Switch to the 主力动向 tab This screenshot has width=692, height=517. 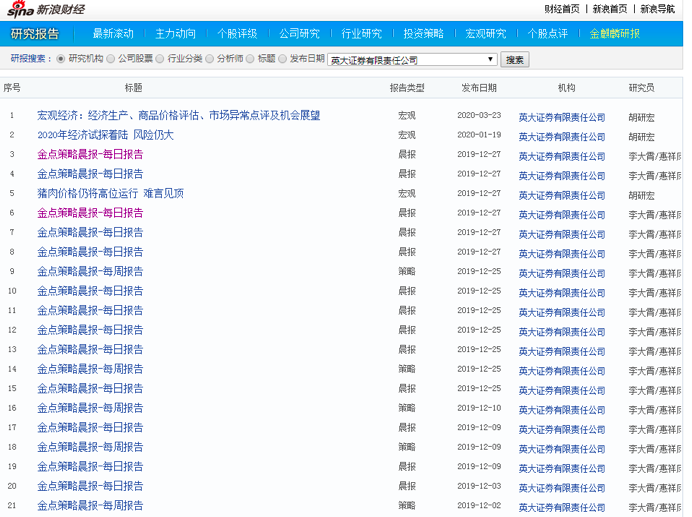click(175, 34)
